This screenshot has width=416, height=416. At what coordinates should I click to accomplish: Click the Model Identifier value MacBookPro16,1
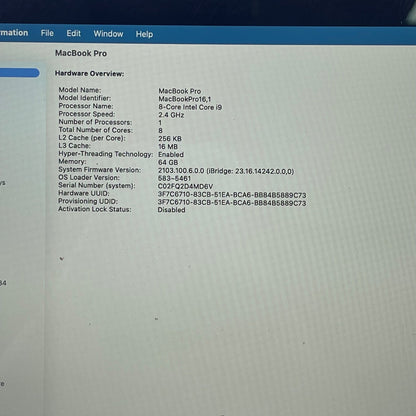(185, 99)
